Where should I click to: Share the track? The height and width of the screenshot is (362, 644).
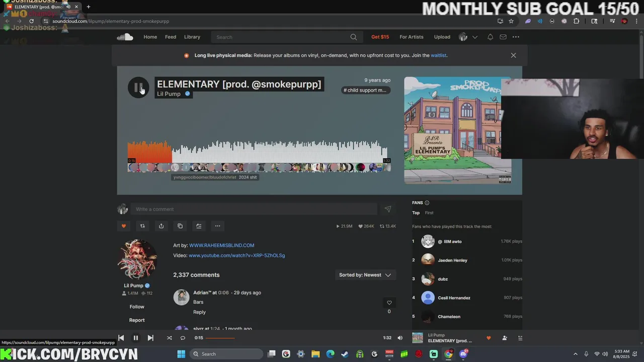click(161, 226)
